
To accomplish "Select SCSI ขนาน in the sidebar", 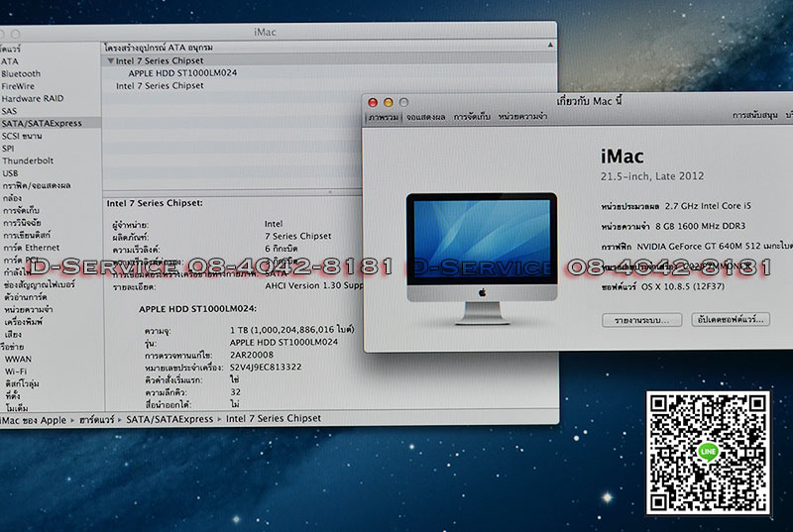I will [22, 136].
